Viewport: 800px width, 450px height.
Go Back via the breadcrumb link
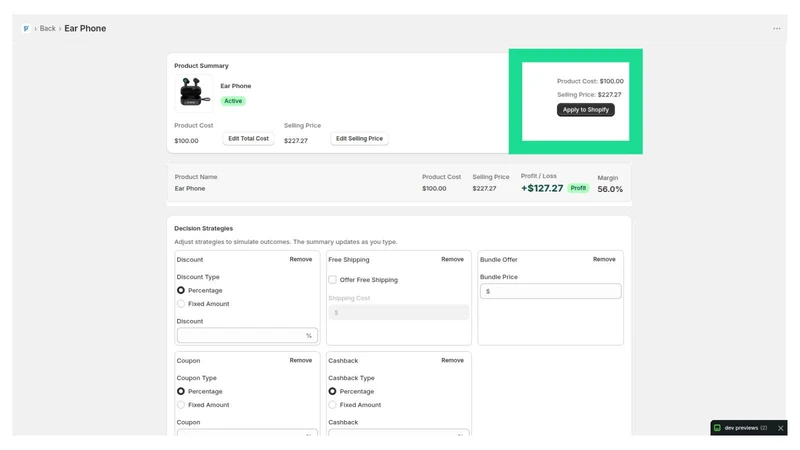coord(47,29)
